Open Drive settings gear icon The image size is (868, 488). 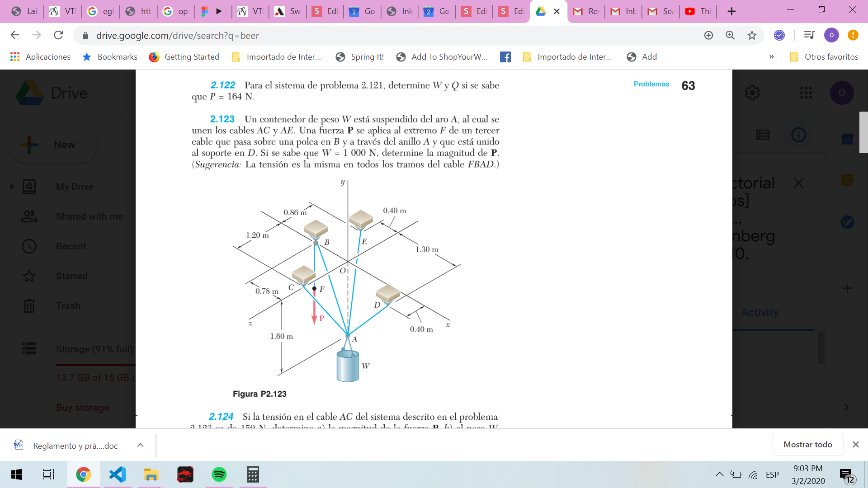752,93
